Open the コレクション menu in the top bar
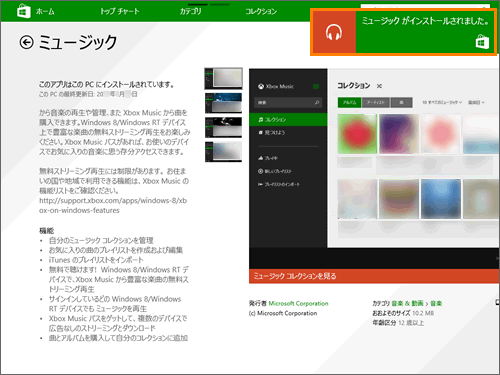The image size is (500, 375). 261,12
